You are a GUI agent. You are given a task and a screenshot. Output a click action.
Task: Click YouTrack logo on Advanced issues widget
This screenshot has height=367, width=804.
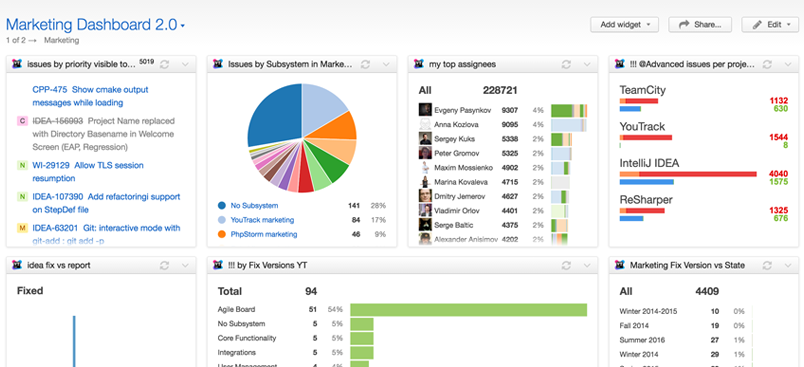pyautogui.click(x=620, y=64)
